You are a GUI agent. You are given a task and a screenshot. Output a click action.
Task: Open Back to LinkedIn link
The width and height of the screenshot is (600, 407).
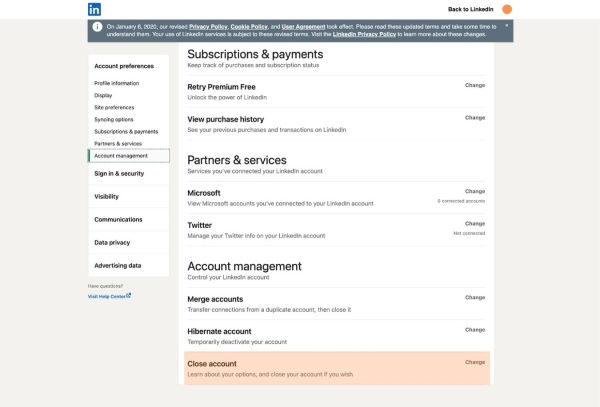(470, 9)
